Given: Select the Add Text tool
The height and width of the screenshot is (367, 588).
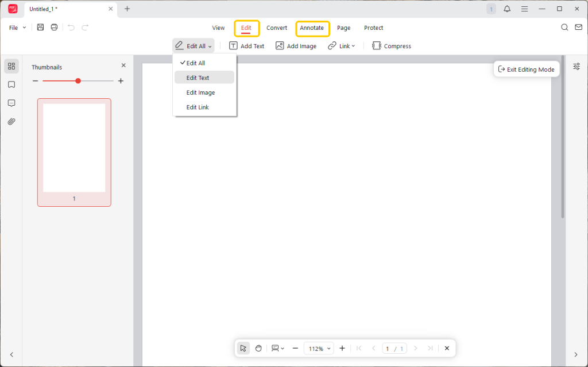Looking at the screenshot, I should pos(247,45).
